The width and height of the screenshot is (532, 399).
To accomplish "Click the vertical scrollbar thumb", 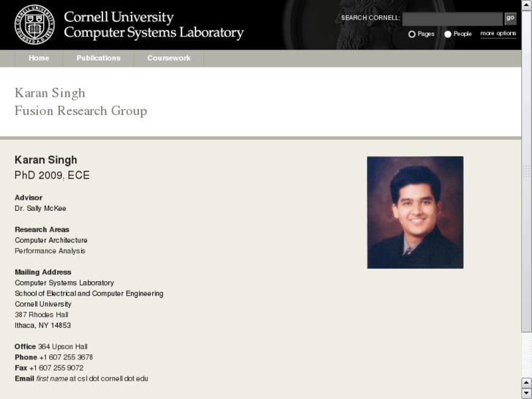I will point(526,171).
